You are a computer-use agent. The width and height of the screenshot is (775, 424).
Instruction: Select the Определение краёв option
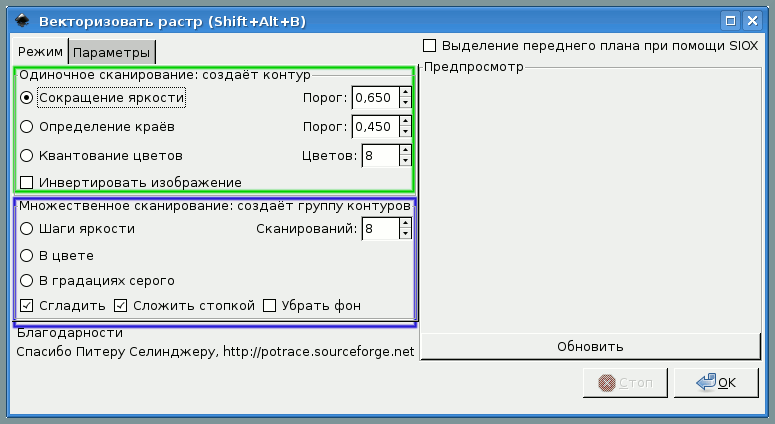coord(27,126)
